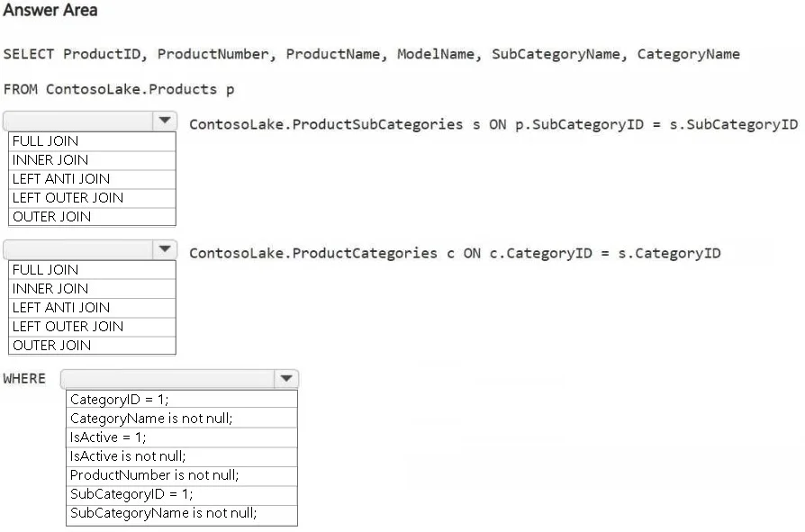
Task: Choose INNER JOIN for ProductCategories
Action: pos(93,289)
